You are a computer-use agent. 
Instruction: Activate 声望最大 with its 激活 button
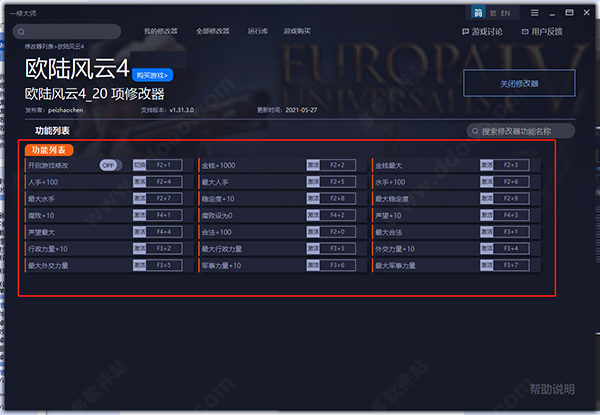[139, 232]
